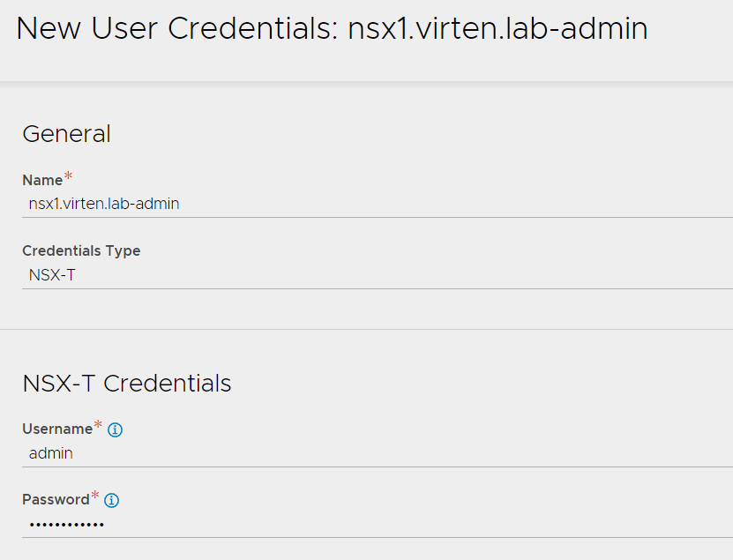Click the red asterisk next to Password
This screenshot has height=560, width=733.
point(95,495)
